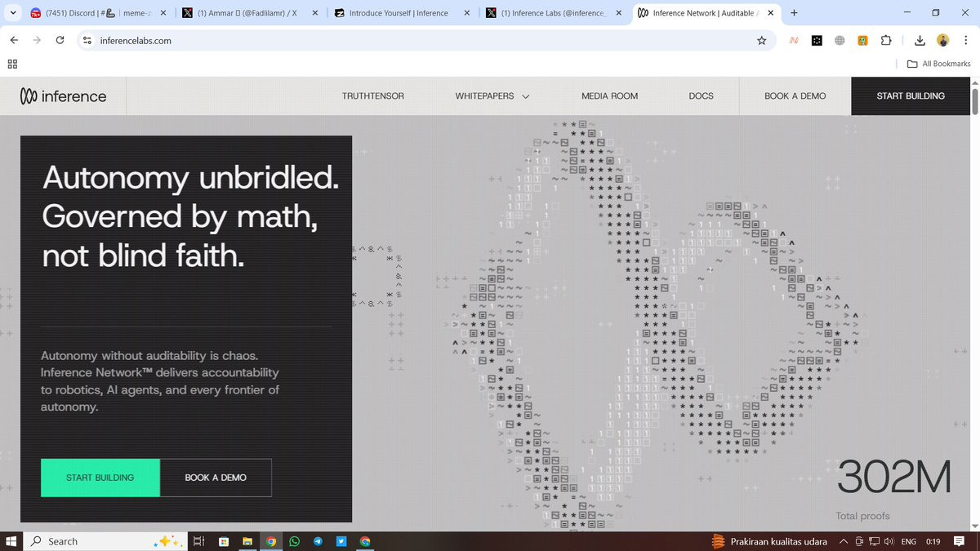Open the notification center icon
The height and width of the screenshot is (551, 980).
coord(960,541)
